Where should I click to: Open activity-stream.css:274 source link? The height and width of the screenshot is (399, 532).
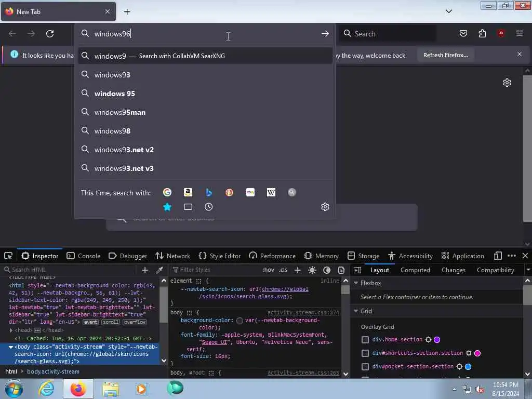point(303,312)
